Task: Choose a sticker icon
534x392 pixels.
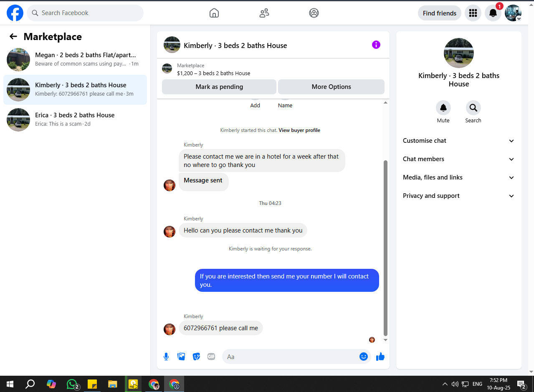Action: [x=196, y=357]
